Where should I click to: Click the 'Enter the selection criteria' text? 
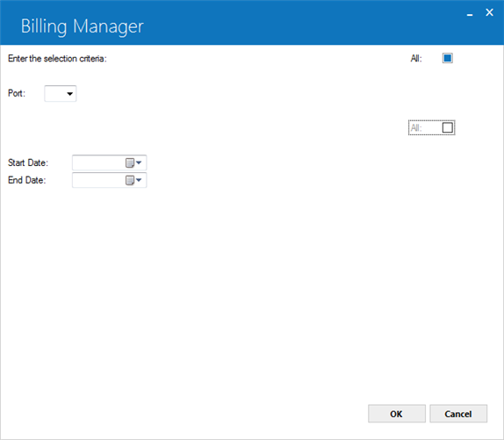coord(57,59)
